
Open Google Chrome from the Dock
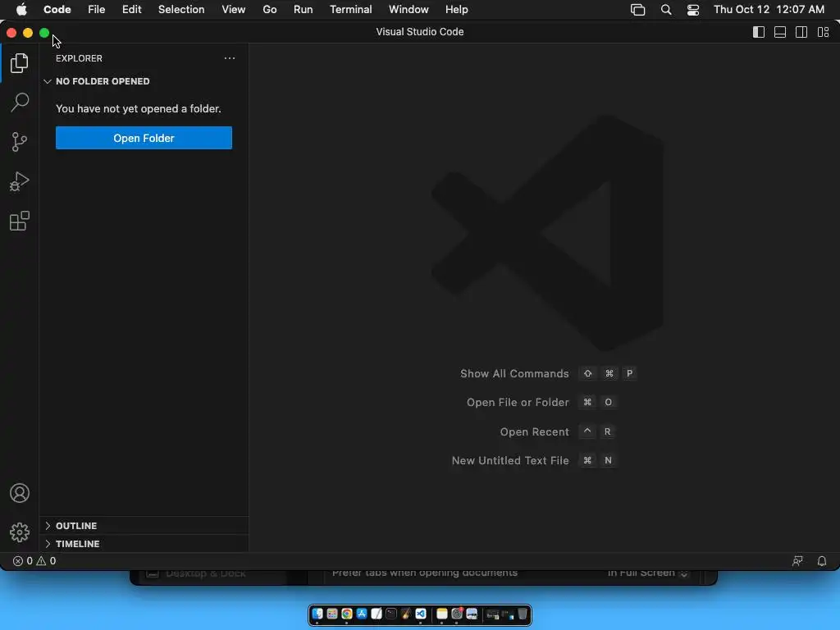[x=347, y=614]
